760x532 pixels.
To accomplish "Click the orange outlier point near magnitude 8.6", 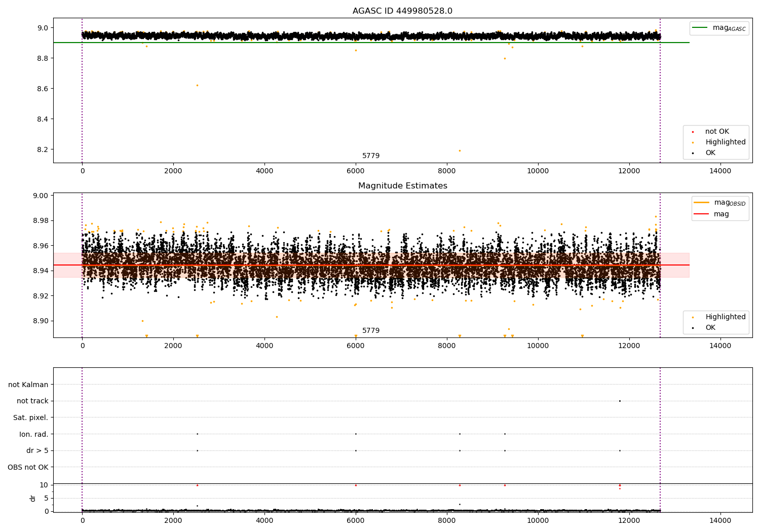I will pos(197,85).
